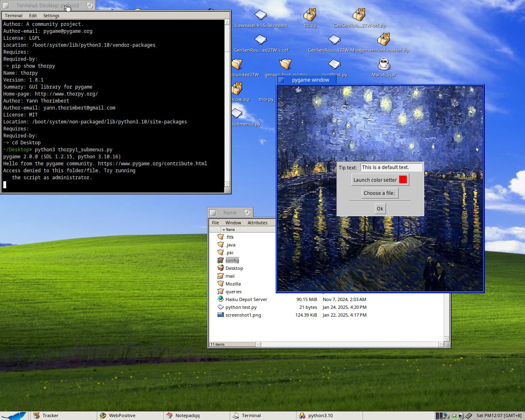The image size is (525, 420).
Task: Sort by the Name column header
Action: coord(231,230)
